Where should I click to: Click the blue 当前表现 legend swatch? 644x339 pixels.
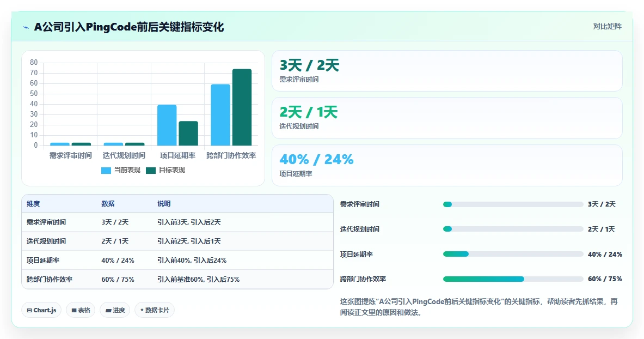tap(106, 171)
